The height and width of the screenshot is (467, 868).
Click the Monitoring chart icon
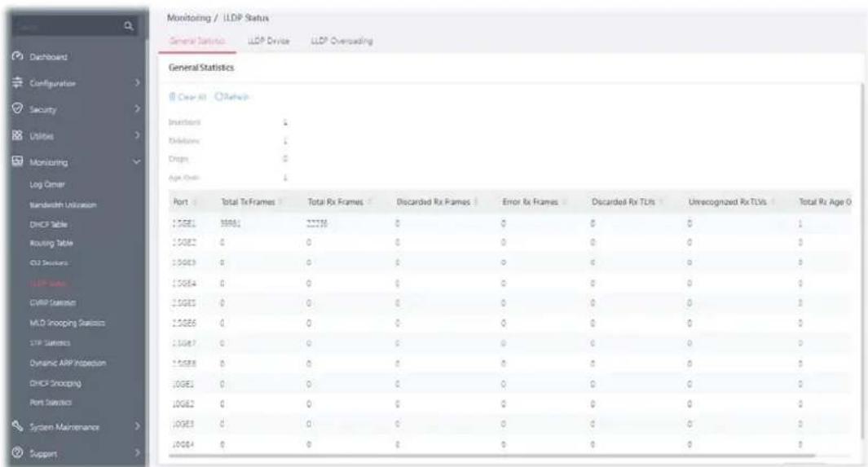(x=17, y=161)
